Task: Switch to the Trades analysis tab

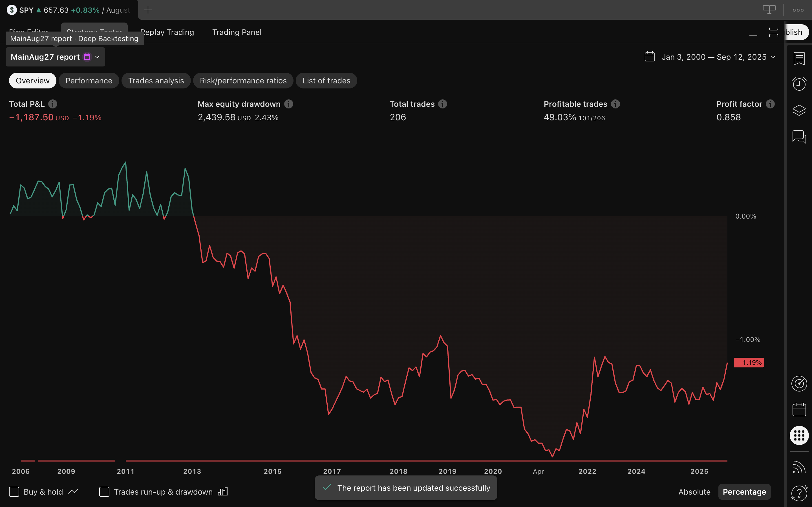Action: coord(156,81)
